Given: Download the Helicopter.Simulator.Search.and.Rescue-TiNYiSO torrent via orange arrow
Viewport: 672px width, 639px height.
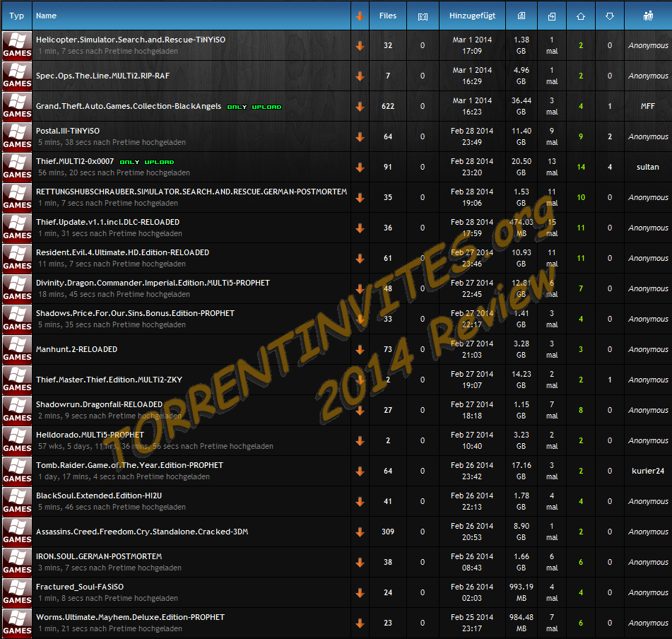Looking at the screenshot, I should pyautogui.click(x=360, y=46).
